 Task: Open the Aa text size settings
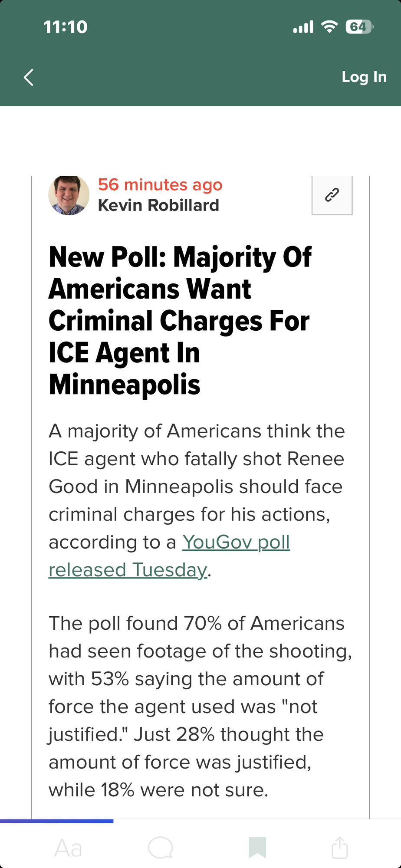(x=68, y=848)
